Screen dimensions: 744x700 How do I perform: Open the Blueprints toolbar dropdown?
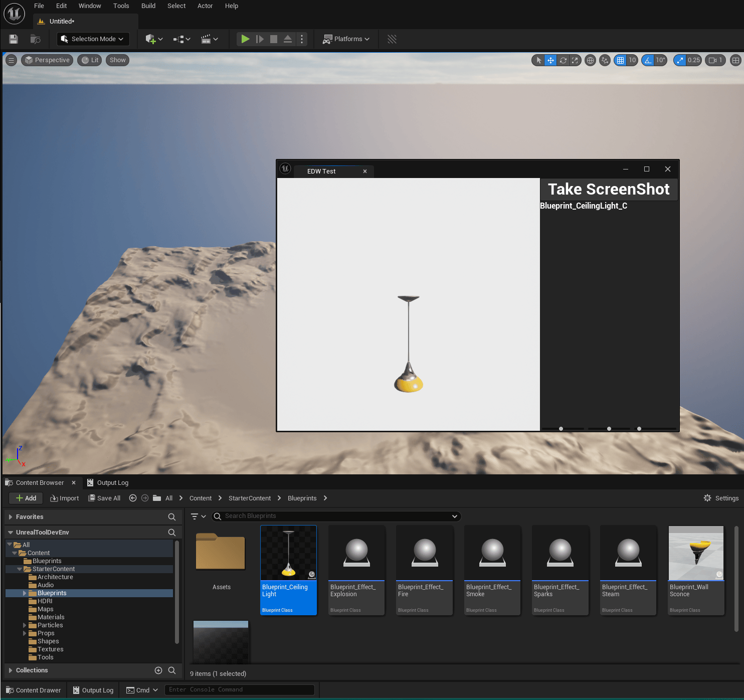tap(181, 39)
